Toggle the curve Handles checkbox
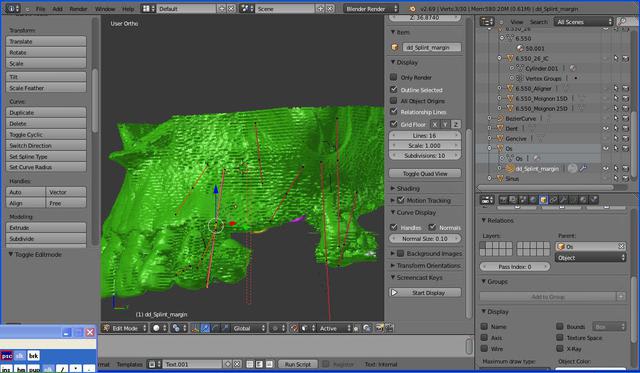Viewport: 640px width, 373px height. [393, 227]
